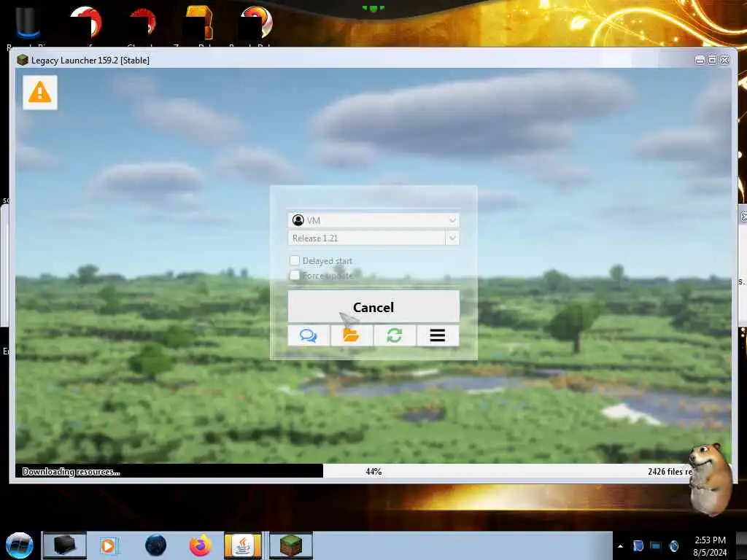This screenshot has width=747, height=560.
Task: Click the orange warning triangle icon
Action: [x=40, y=93]
